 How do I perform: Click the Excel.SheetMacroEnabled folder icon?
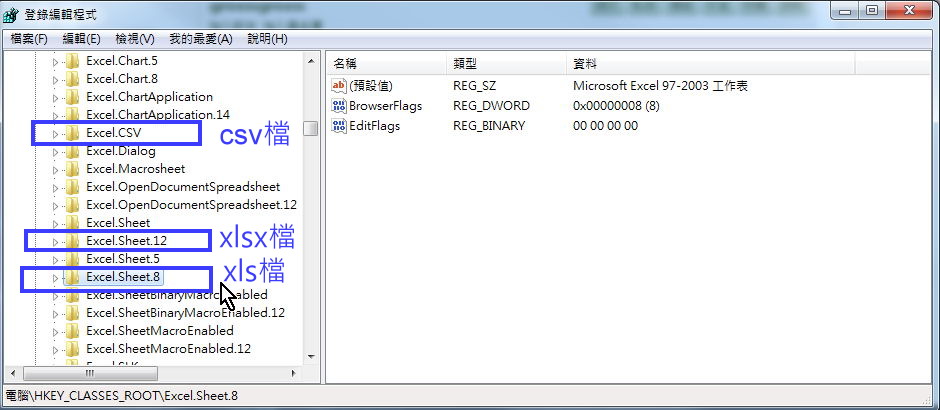[x=72, y=331]
